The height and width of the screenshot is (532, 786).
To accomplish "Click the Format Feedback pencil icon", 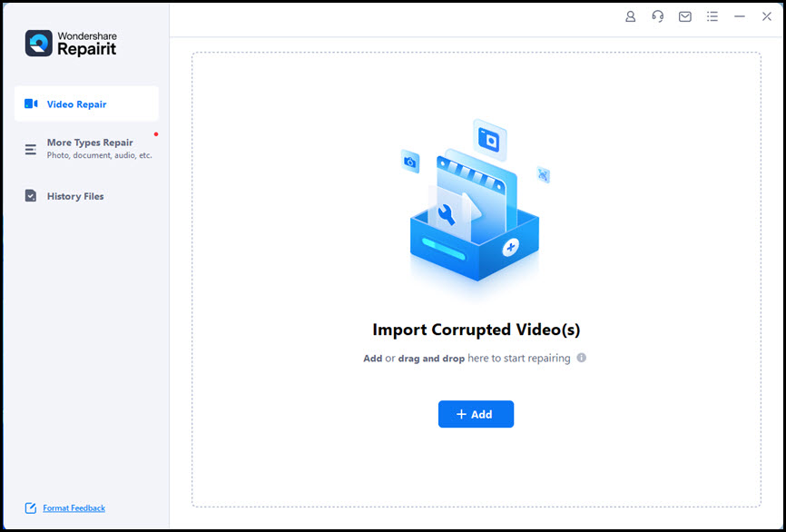I will point(31,507).
